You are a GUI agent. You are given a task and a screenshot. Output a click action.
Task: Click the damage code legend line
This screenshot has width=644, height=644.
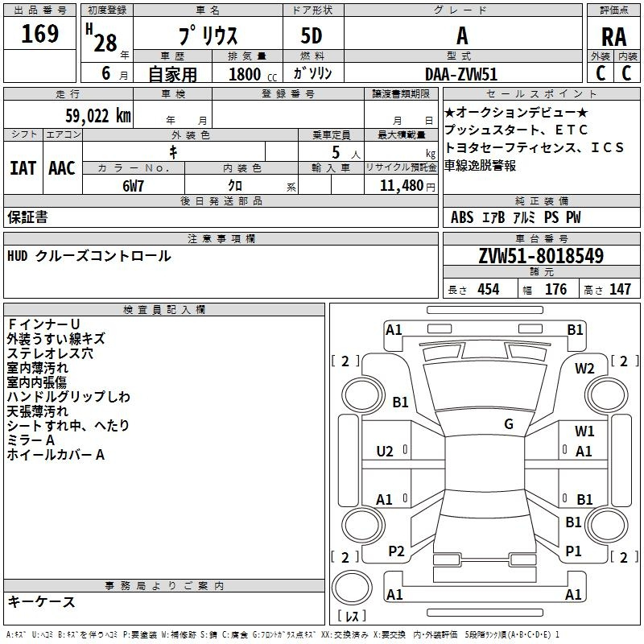click(x=283, y=635)
